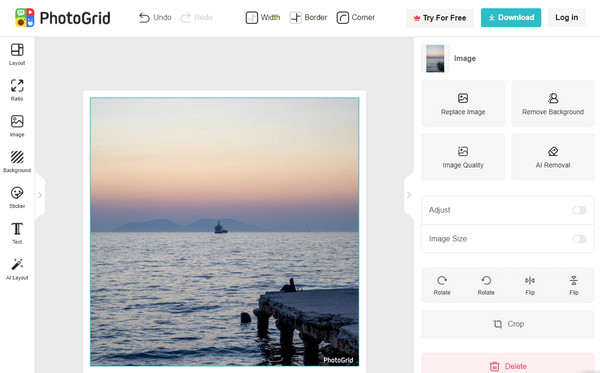Select the Text tool in sidebar
Screen dimensions: 600x373
click(17, 233)
